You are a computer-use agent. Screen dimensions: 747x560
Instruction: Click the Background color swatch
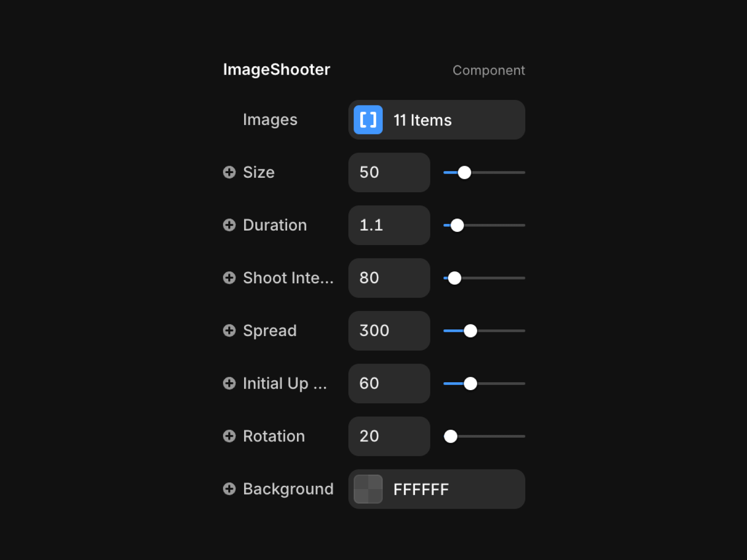[368, 489]
